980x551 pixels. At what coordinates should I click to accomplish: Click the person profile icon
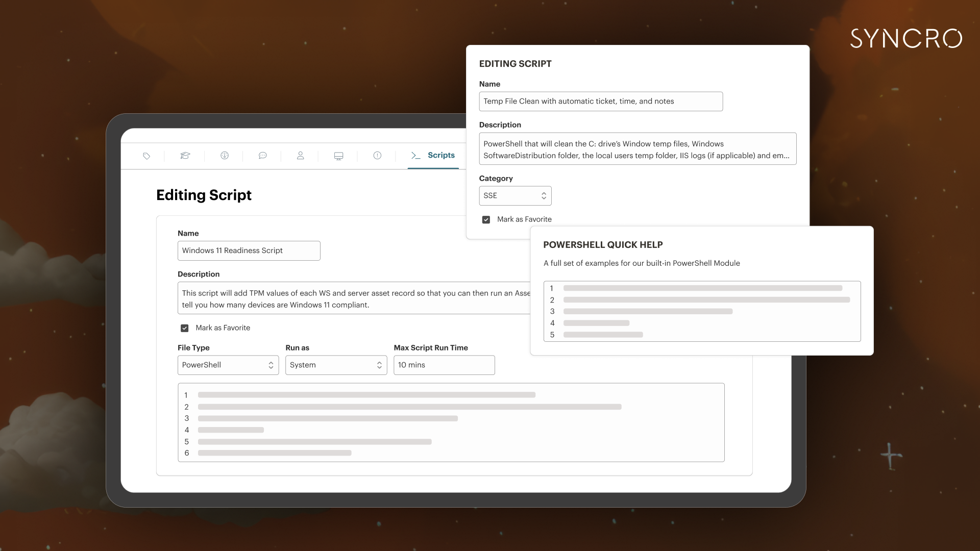pos(301,156)
